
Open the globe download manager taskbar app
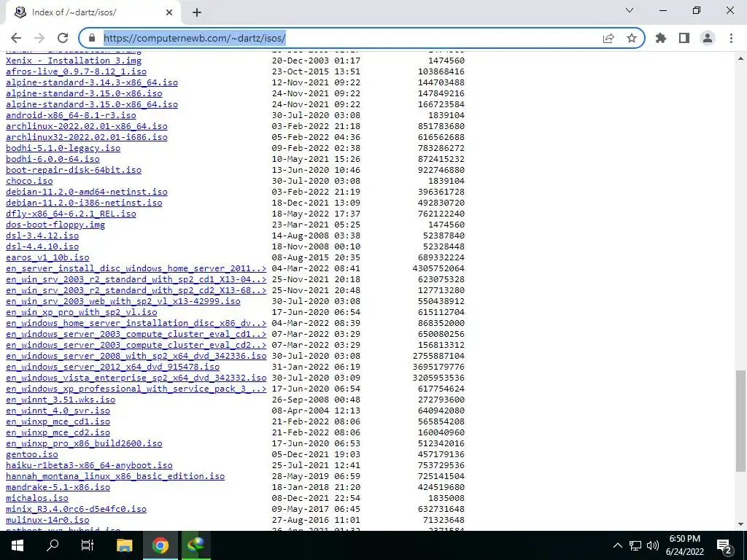tap(196, 545)
